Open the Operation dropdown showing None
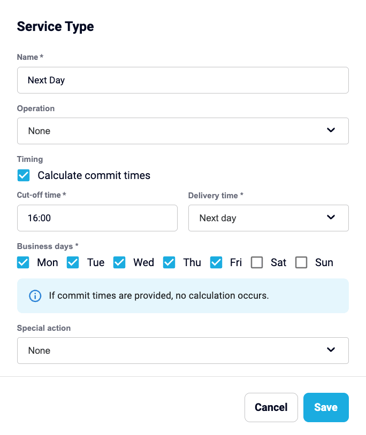 [183, 131]
